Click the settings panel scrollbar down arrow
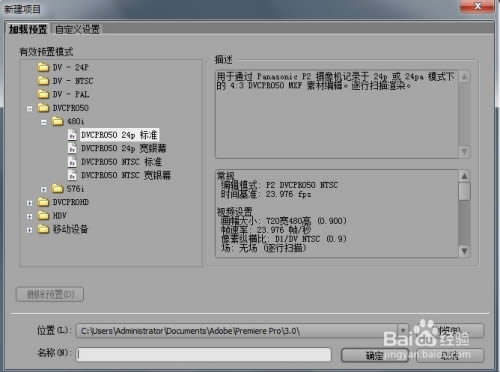This screenshot has height=372, width=500. coord(464,251)
